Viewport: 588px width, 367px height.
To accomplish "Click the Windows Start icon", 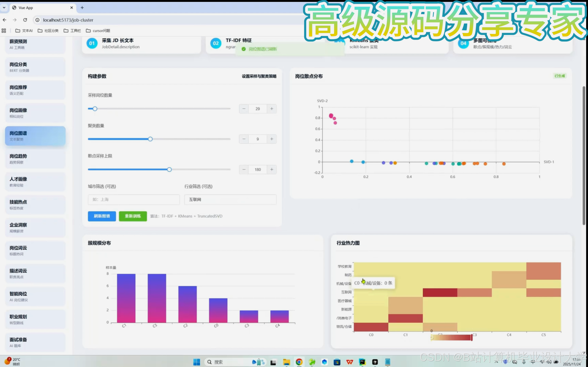I will (197, 362).
